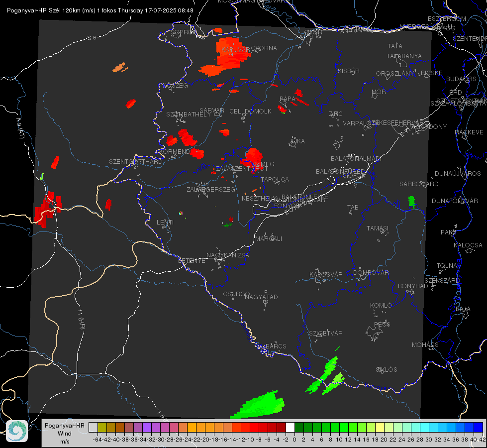
Task: Choose the dark green swatch right of white
Action: [299, 427]
